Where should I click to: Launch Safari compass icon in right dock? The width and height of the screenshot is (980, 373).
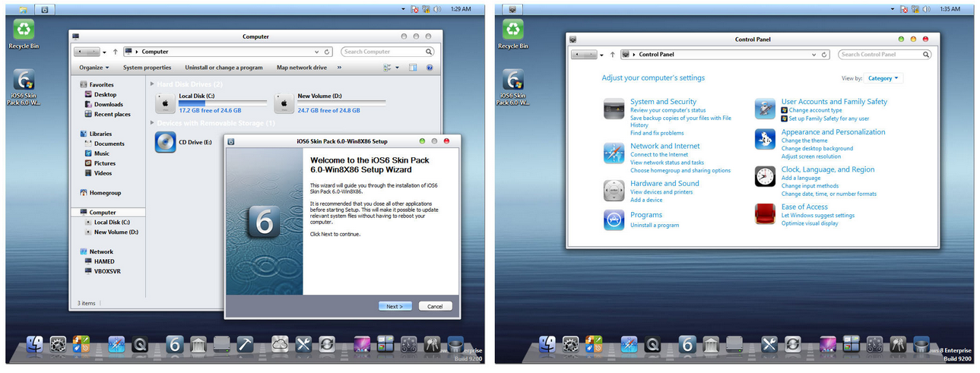[628, 345]
